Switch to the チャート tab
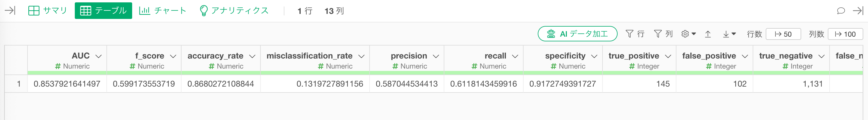 tap(163, 10)
